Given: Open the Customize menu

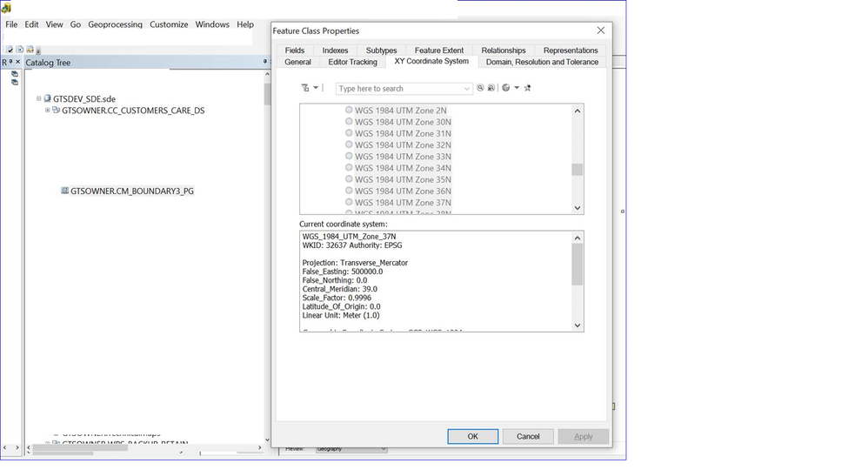Looking at the screenshot, I should tap(169, 24).
